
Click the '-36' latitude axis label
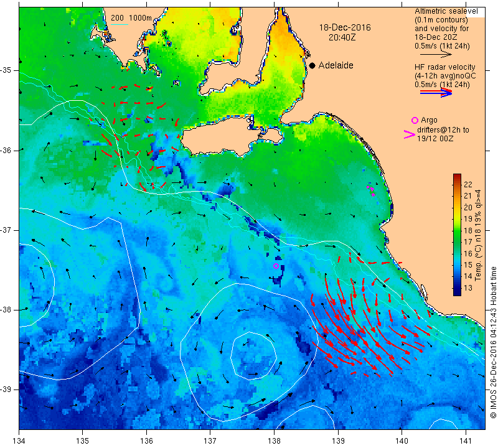[x=6, y=150]
